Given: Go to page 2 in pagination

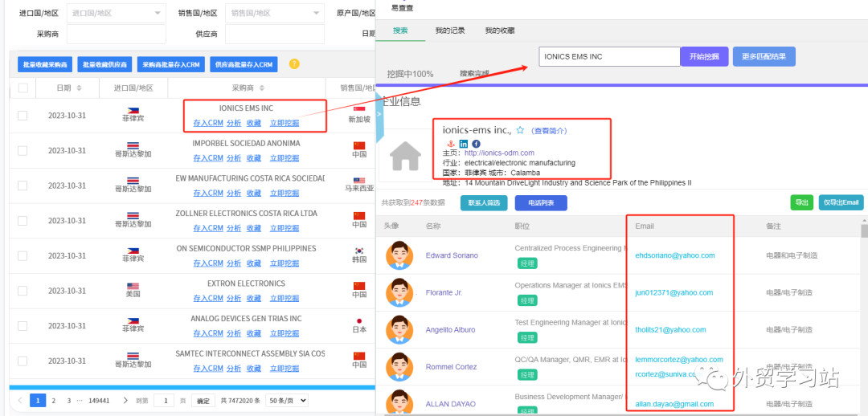Looking at the screenshot, I should pos(54,401).
